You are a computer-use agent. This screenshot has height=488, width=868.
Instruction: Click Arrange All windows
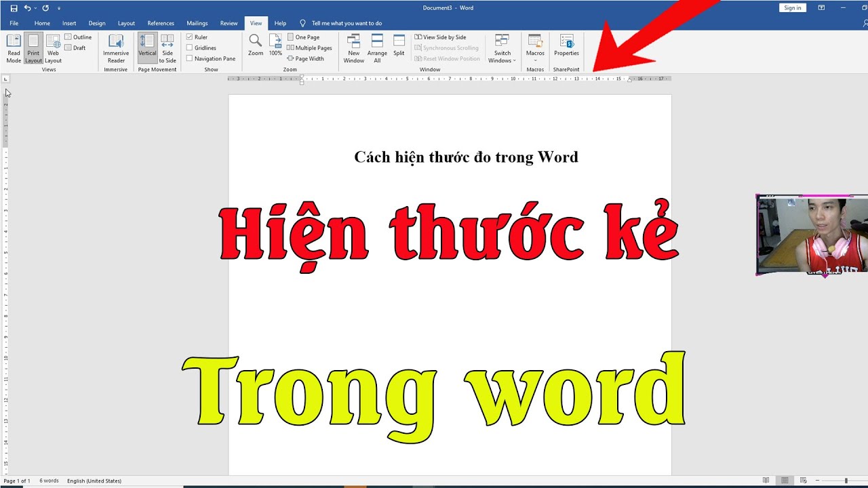377,49
